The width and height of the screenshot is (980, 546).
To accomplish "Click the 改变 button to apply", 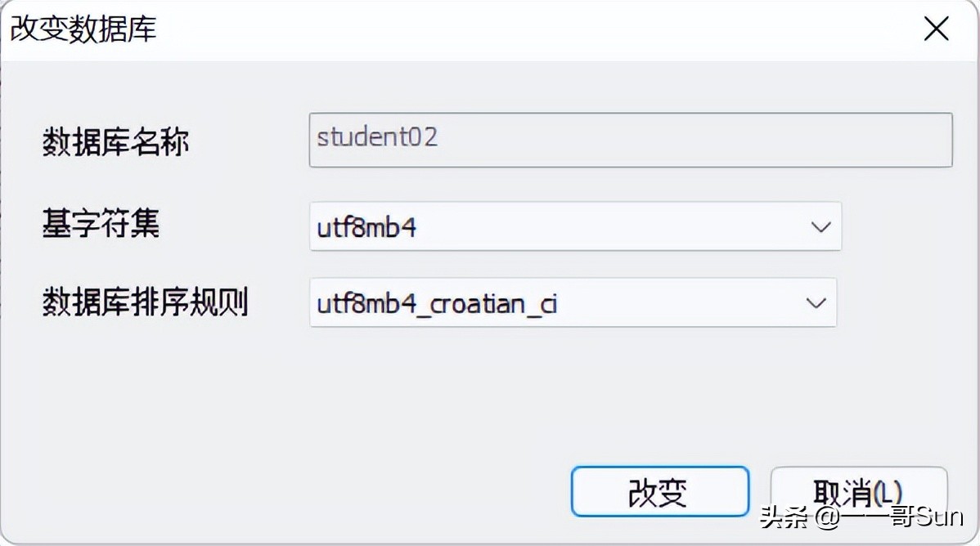I will coord(659,492).
